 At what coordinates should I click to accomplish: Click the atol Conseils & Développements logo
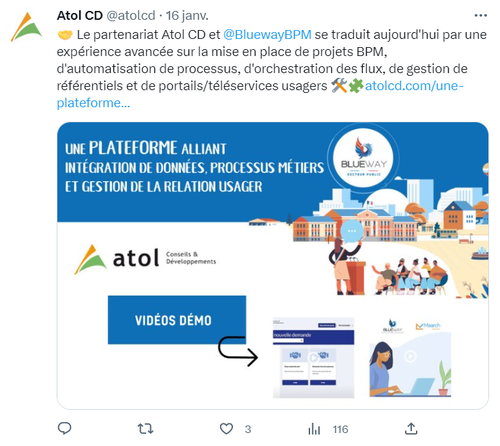pyautogui.click(x=145, y=259)
